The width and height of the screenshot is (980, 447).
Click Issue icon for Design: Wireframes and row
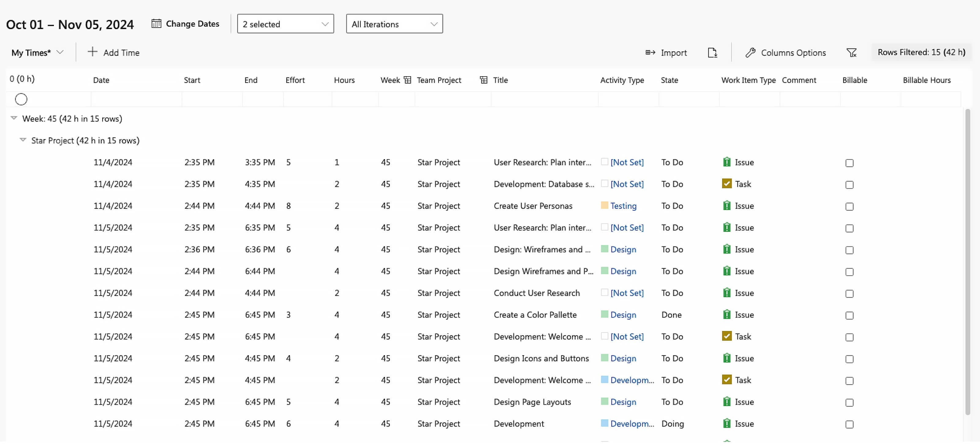click(x=727, y=249)
